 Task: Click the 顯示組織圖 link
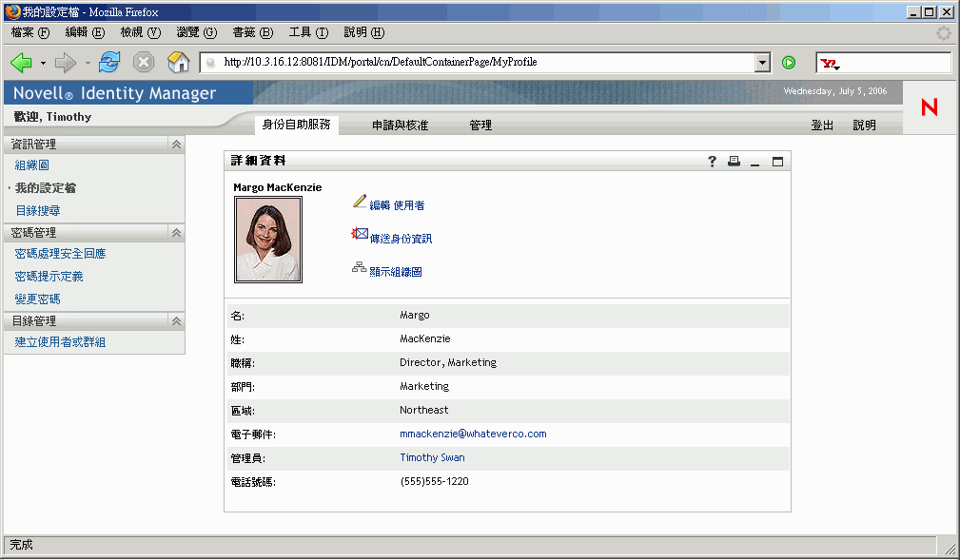coord(396,272)
